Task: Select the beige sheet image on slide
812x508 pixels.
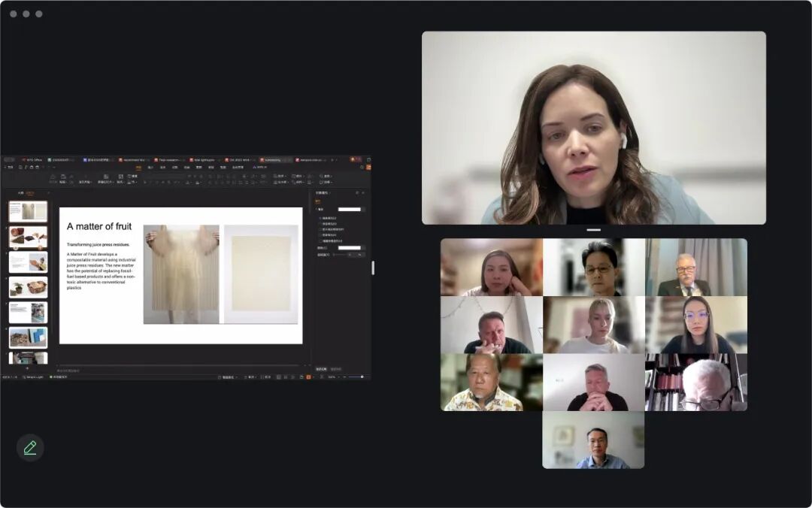Action: [x=261, y=274]
